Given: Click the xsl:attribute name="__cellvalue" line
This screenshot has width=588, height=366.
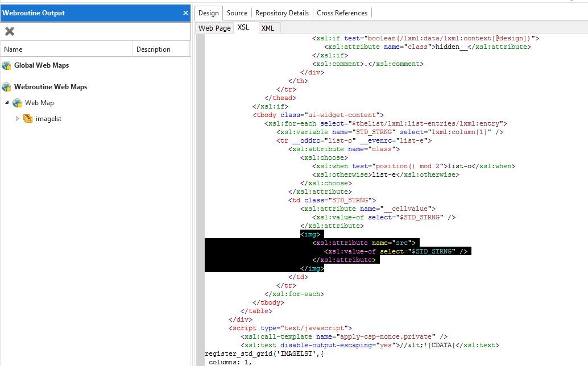Looking at the screenshot, I should [x=368, y=209].
